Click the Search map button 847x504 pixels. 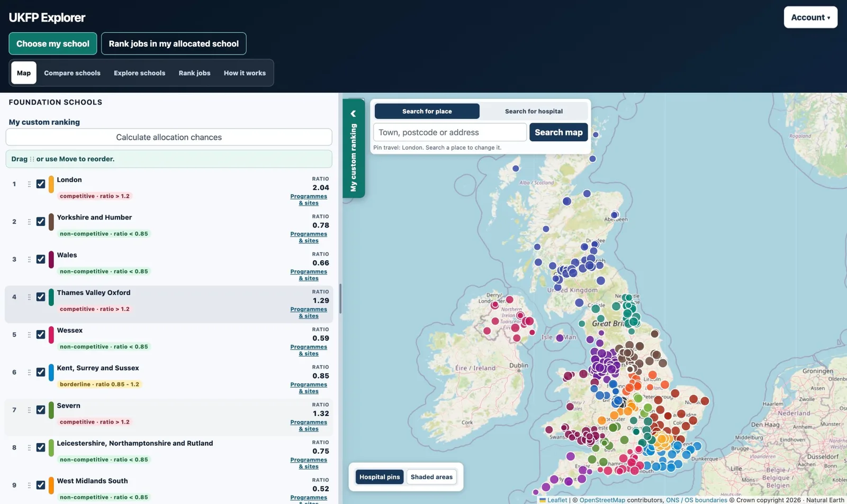coord(558,132)
